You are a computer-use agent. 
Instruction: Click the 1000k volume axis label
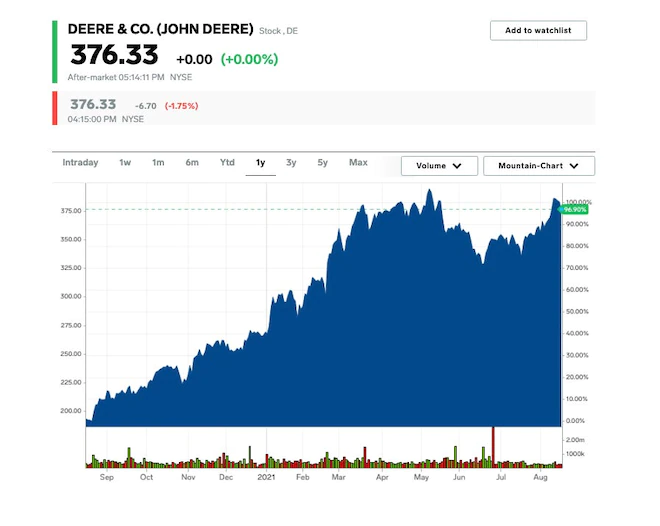click(575, 454)
